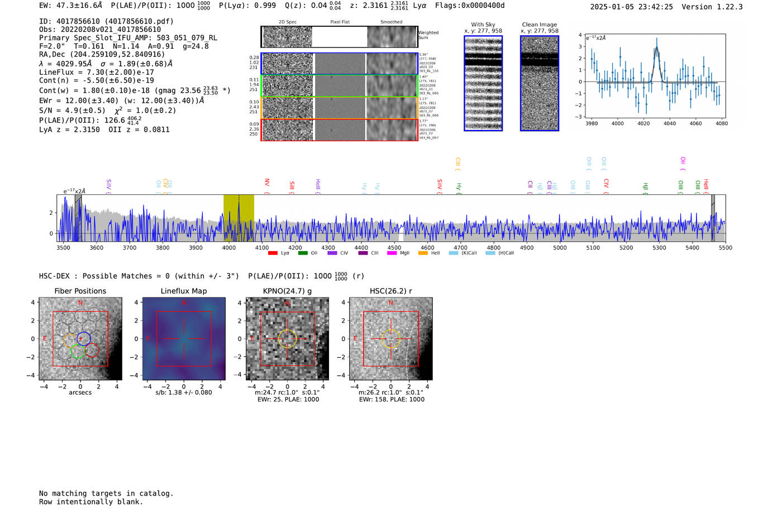Image resolution: width=782 pixels, height=532 pixels.
Task: Click the red NV line marker label
Action: (267, 186)
